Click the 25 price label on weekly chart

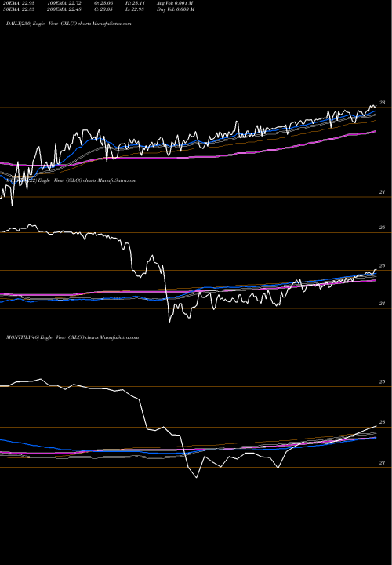tap(383, 228)
